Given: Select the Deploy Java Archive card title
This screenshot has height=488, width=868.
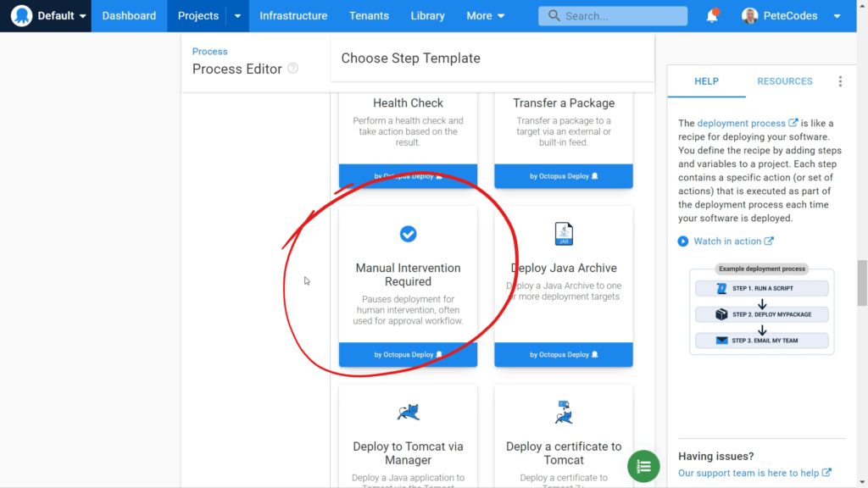Looking at the screenshot, I should click(x=564, y=268).
